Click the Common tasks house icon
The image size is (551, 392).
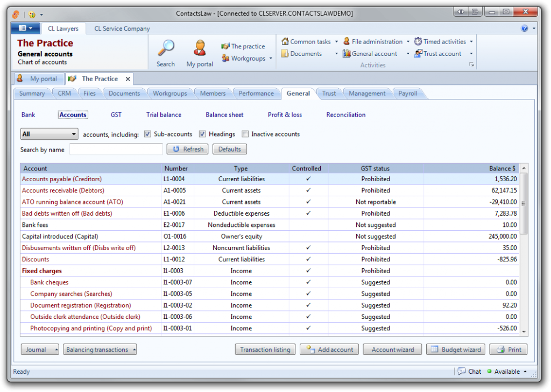(285, 41)
